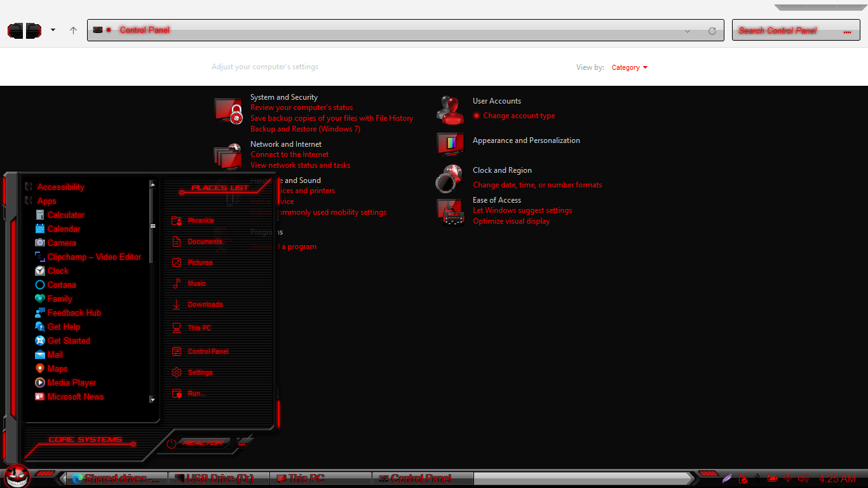Click the Ease of Access category icon
This screenshot has height=488, width=868.
coord(451,212)
